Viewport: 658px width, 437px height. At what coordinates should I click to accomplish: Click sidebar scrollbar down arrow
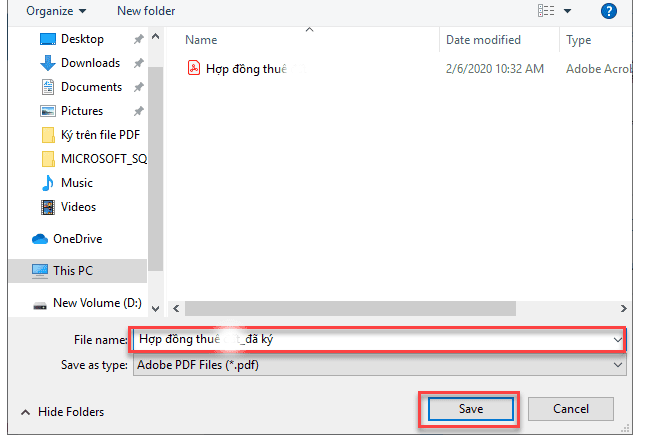tap(155, 309)
